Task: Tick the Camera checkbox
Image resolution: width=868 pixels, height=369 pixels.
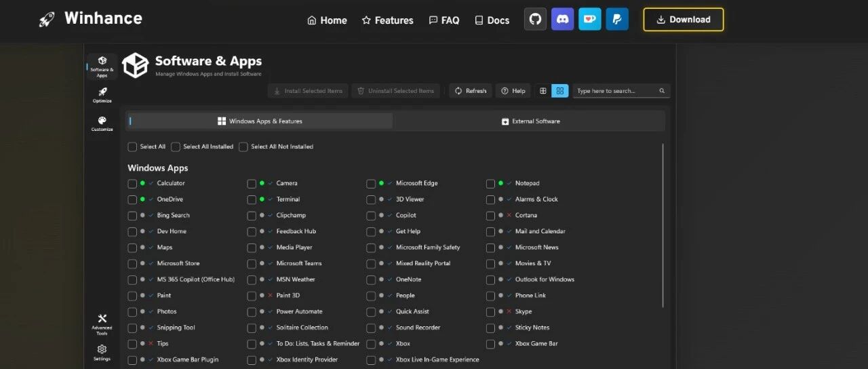Action: 252,184
